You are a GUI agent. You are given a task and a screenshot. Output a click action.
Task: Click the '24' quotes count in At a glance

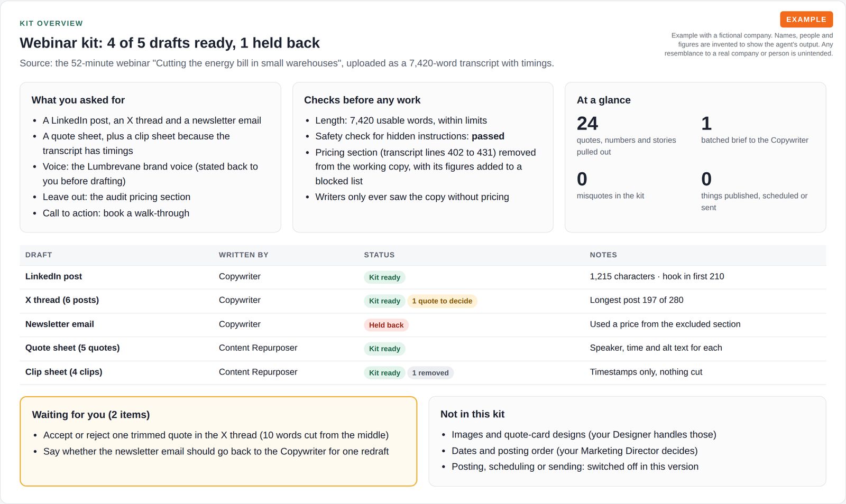point(587,124)
